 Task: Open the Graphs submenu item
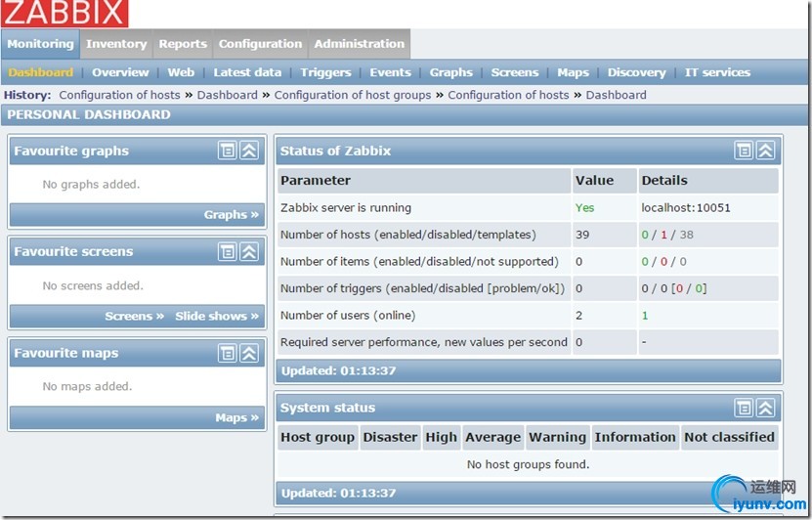coord(451,72)
